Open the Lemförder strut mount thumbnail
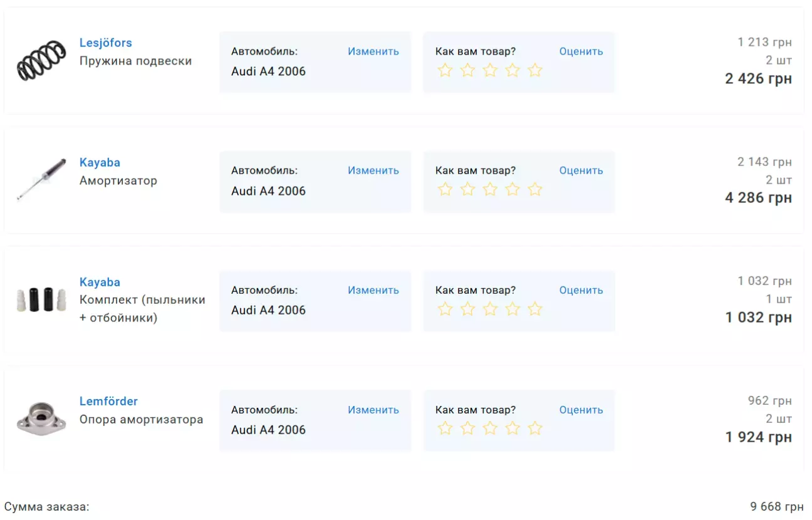The width and height of the screenshot is (812, 520). coord(41,419)
